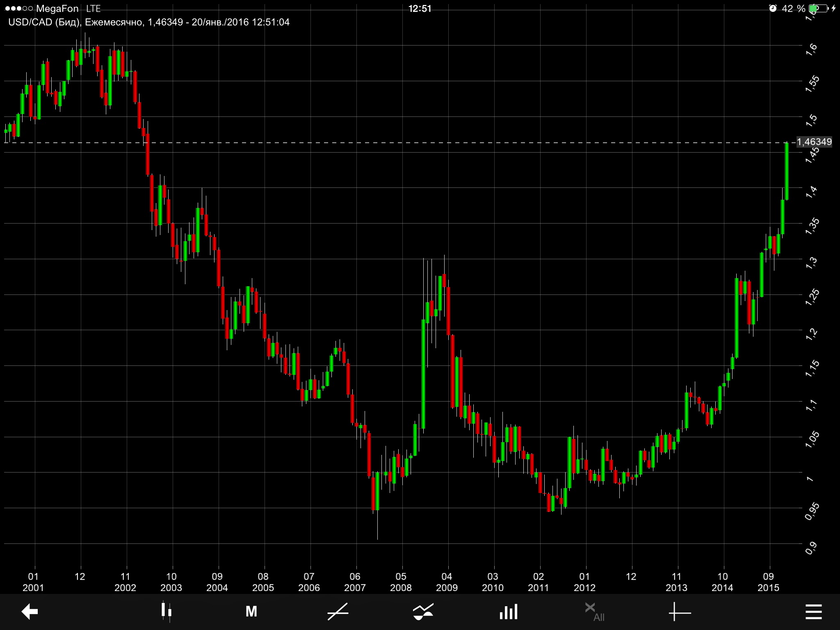The image size is (840, 630).
Task: Tap the back arrow icon
Action: (x=30, y=612)
